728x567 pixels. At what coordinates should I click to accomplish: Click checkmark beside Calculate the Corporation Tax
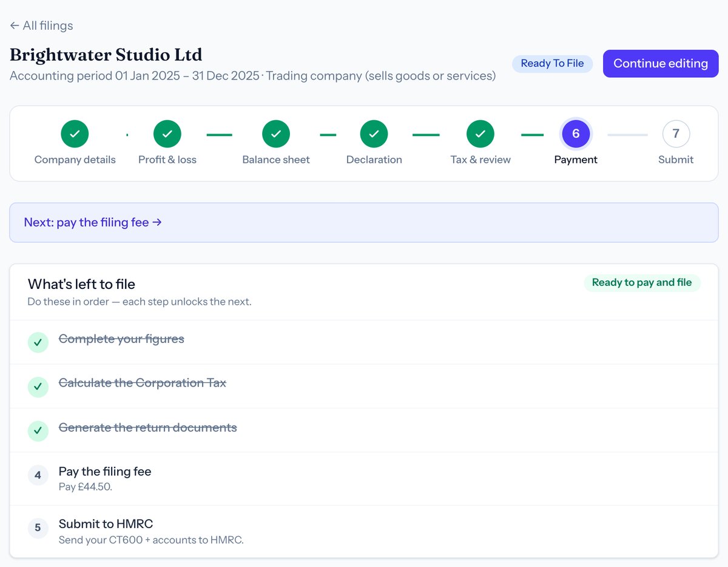(38, 387)
